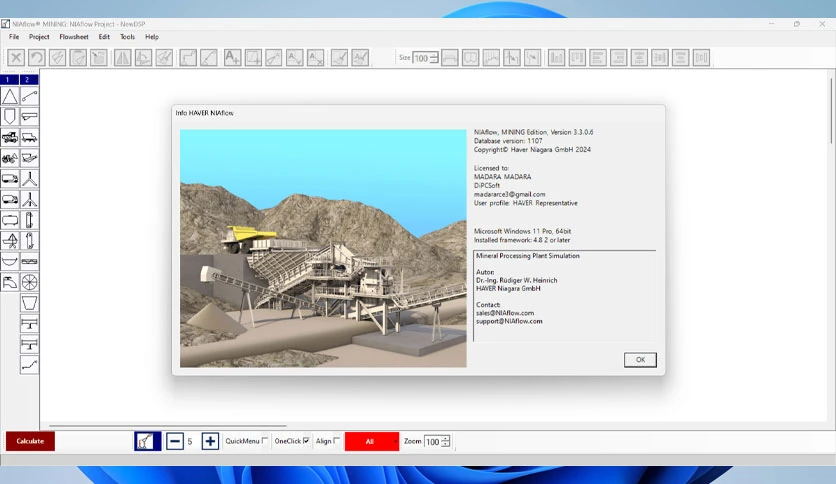Open the Help menu
836x484 pixels.
pyautogui.click(x=152, y=37)
